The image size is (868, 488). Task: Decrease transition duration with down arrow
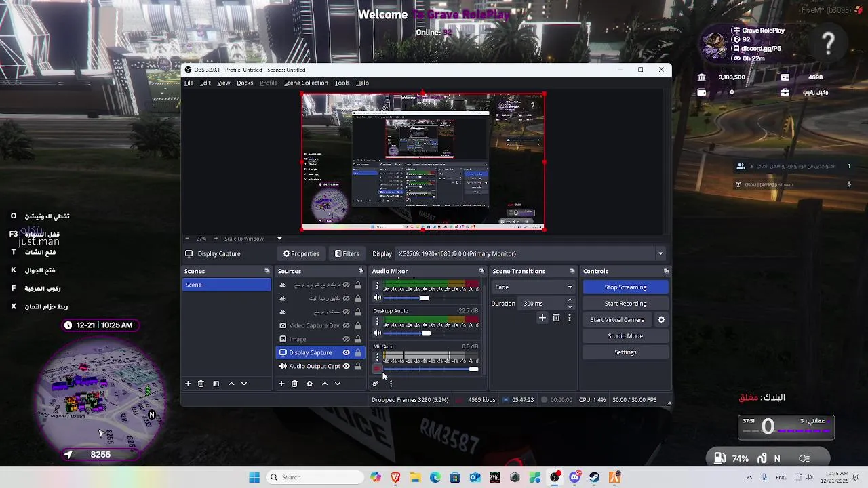click(570, 306)
